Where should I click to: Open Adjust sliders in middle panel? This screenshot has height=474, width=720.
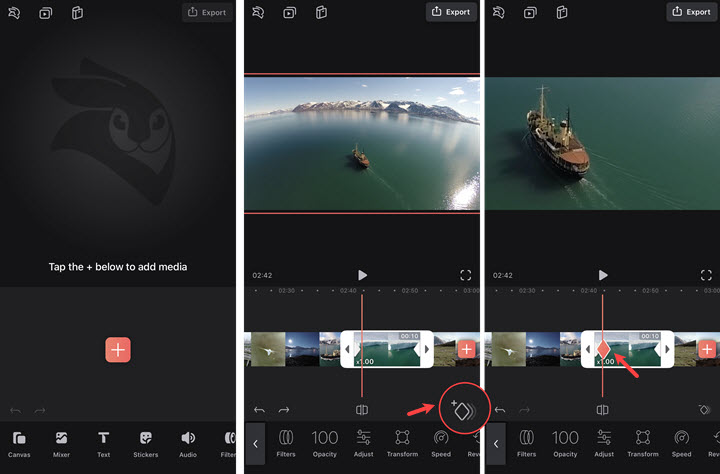(363, 444)
